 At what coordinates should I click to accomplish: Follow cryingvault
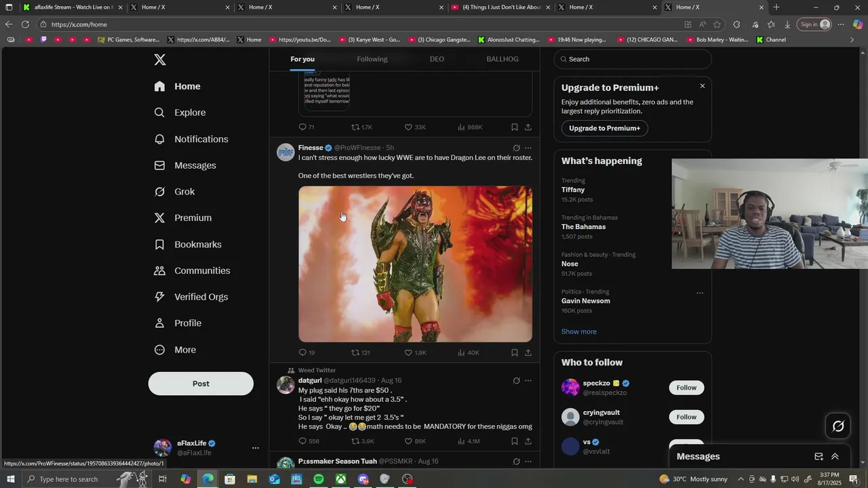click(x=686, y=417)
